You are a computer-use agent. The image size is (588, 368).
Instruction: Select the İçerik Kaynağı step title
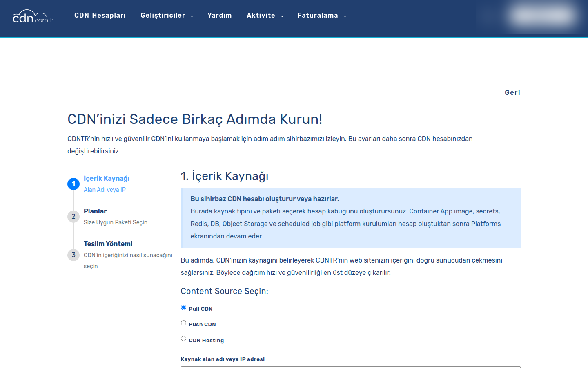click(107, 178)
